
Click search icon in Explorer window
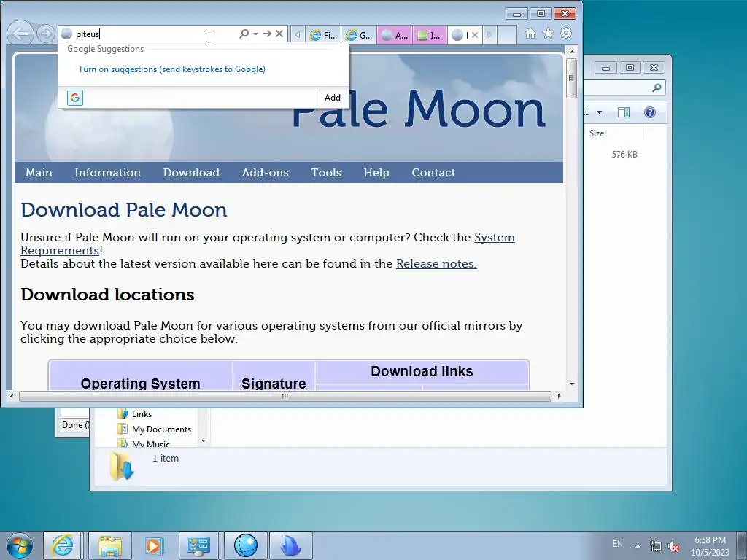tap(657, 87)
